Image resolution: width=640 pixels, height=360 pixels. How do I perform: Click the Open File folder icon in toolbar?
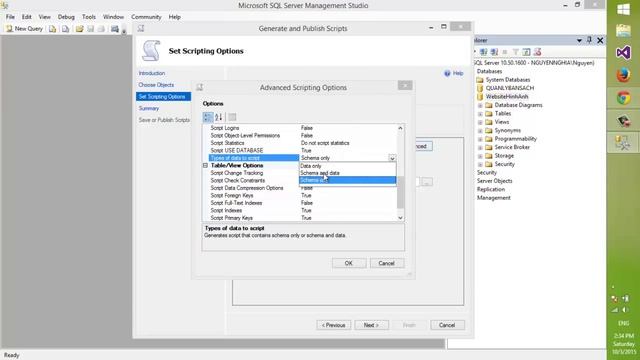point(79,29)
